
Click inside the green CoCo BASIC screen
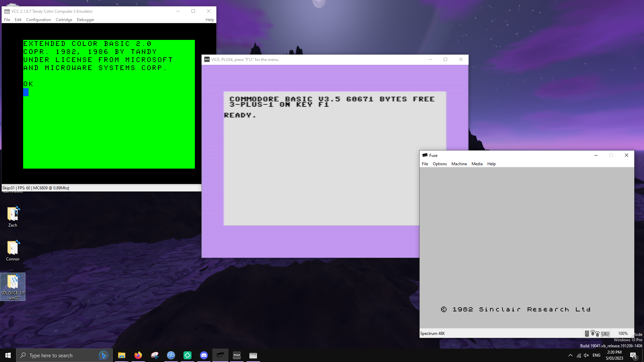tap(109, 104)
